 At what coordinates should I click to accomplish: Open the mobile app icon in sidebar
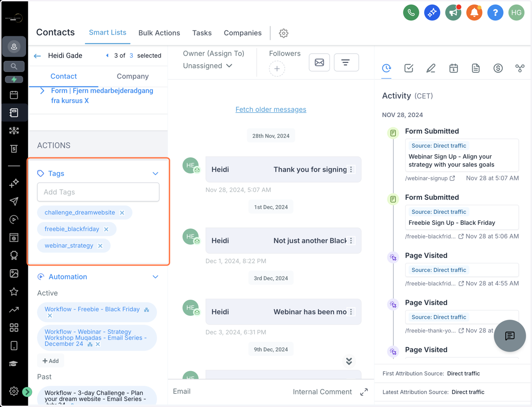click(x=14, y=345)
